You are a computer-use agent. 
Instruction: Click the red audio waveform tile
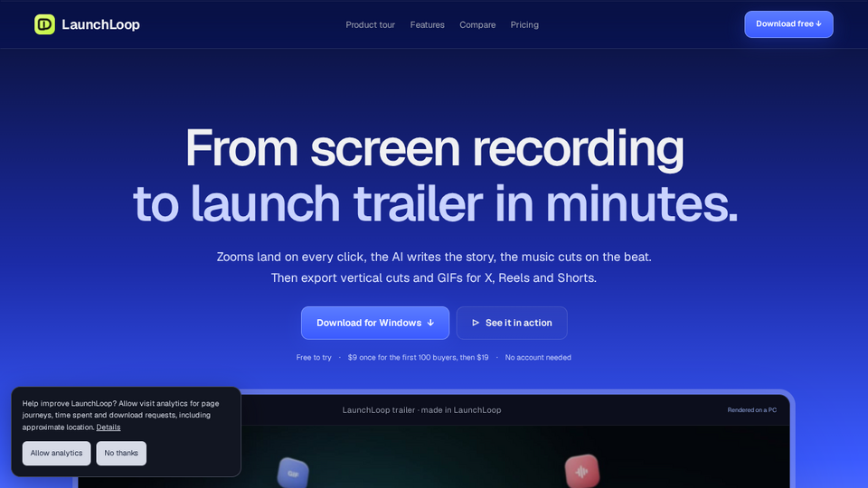(x=581, y=472)
